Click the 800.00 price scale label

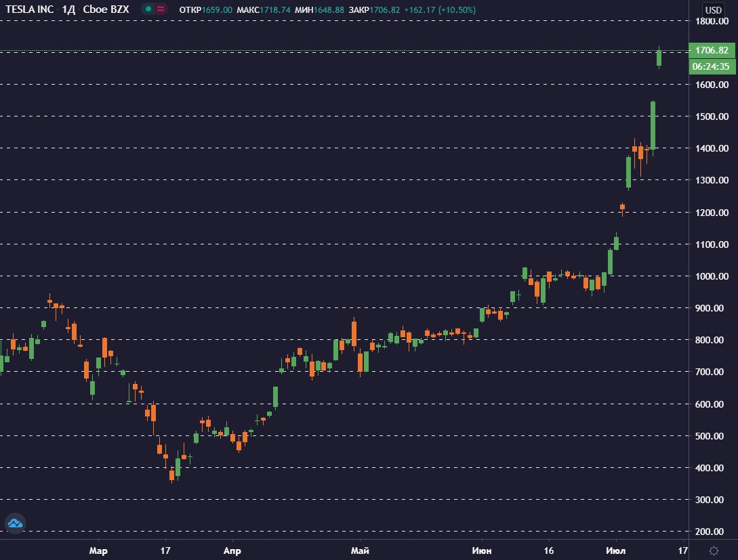(710, 340)
